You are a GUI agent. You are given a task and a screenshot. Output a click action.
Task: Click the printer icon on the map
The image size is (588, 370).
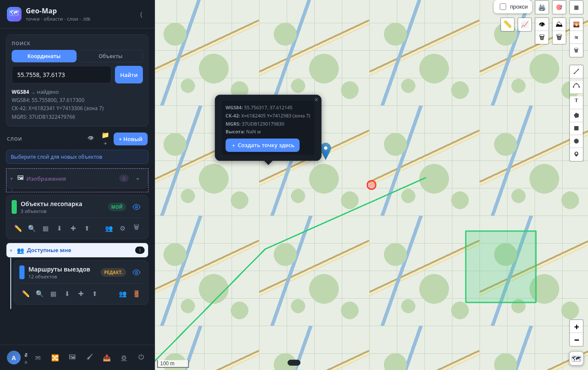(542, 7)
